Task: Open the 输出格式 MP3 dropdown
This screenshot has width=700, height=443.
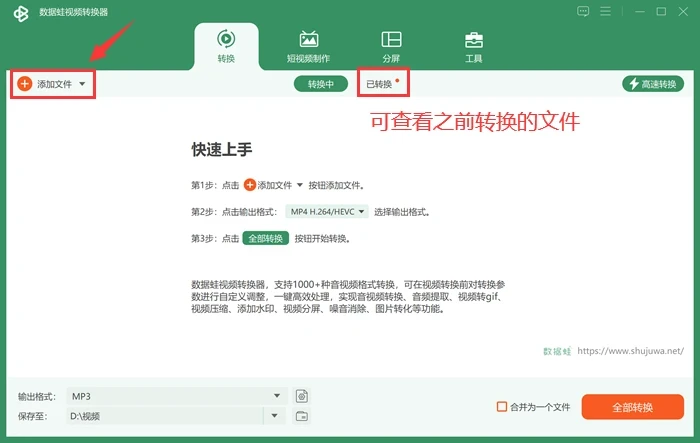Action: 176,396
